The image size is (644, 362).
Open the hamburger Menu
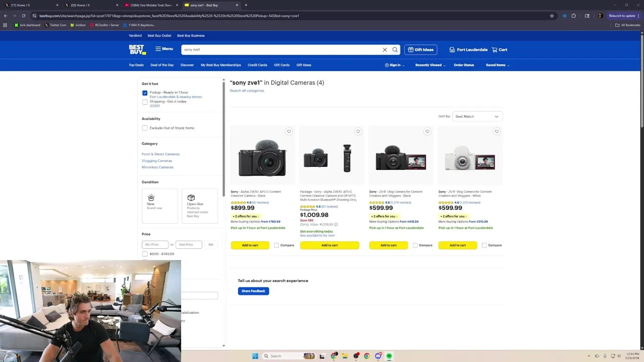[164, 49]
